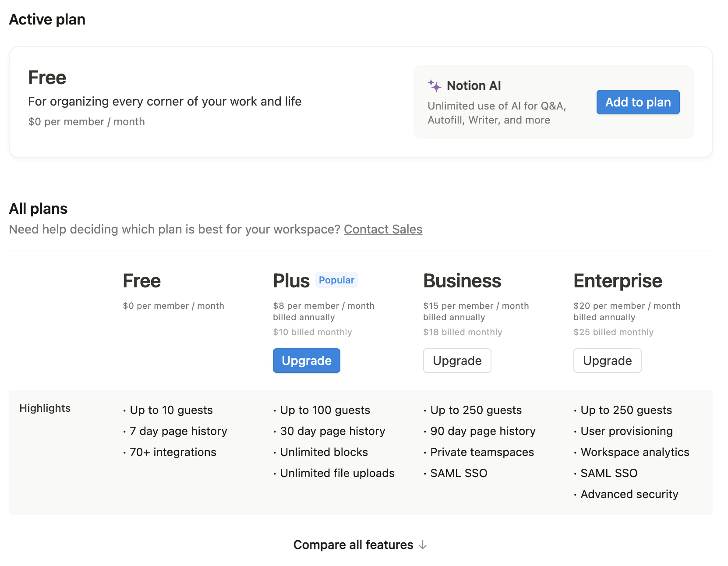728x566 pixels.
Task: Click the Notion AI title text
Action: pyautogui.click(x=474, y=86)
